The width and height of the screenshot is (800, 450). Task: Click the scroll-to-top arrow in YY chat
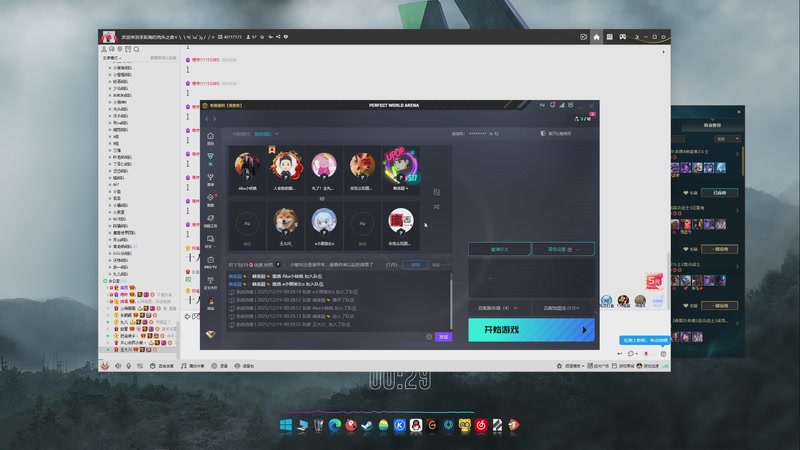pyautogui.click(x=663, y=52)
